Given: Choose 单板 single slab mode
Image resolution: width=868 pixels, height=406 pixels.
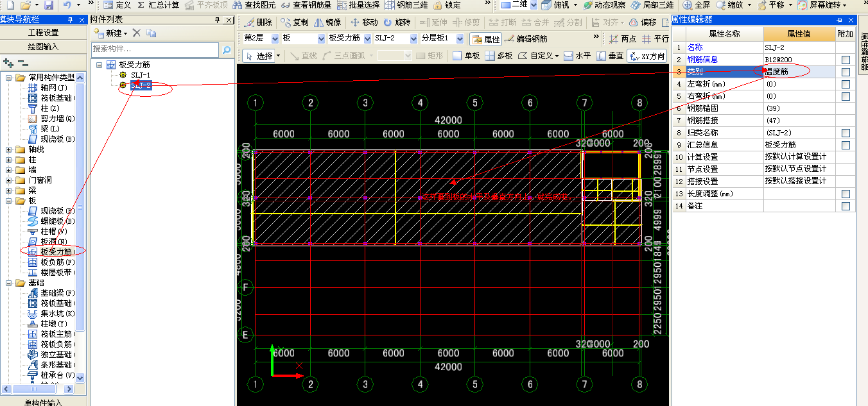Looking at the screenshot, I should point(466,56).
